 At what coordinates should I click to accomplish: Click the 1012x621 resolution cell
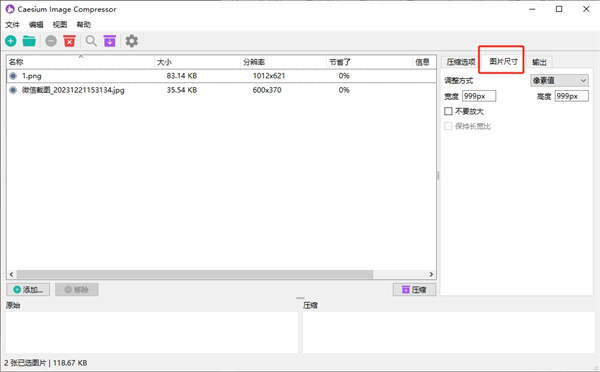[x=269, y=76]
